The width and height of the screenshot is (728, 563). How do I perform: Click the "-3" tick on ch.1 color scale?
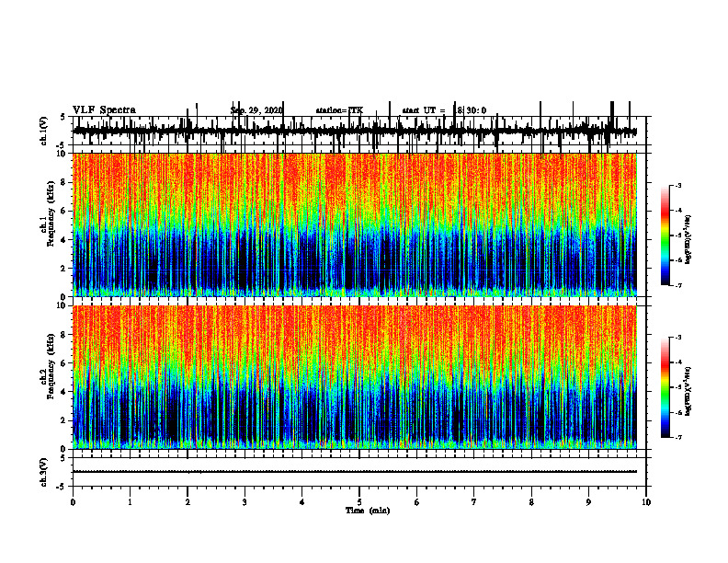(x=678, y=185)
